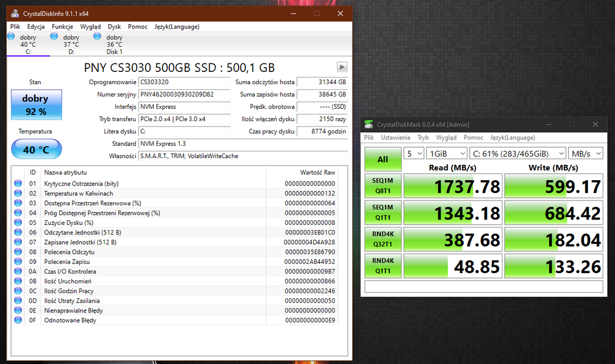Click status orb for attribute 0F Odnotowane Błędy
The width and height of the screenshot is (615, 364).
pos(18,320)
